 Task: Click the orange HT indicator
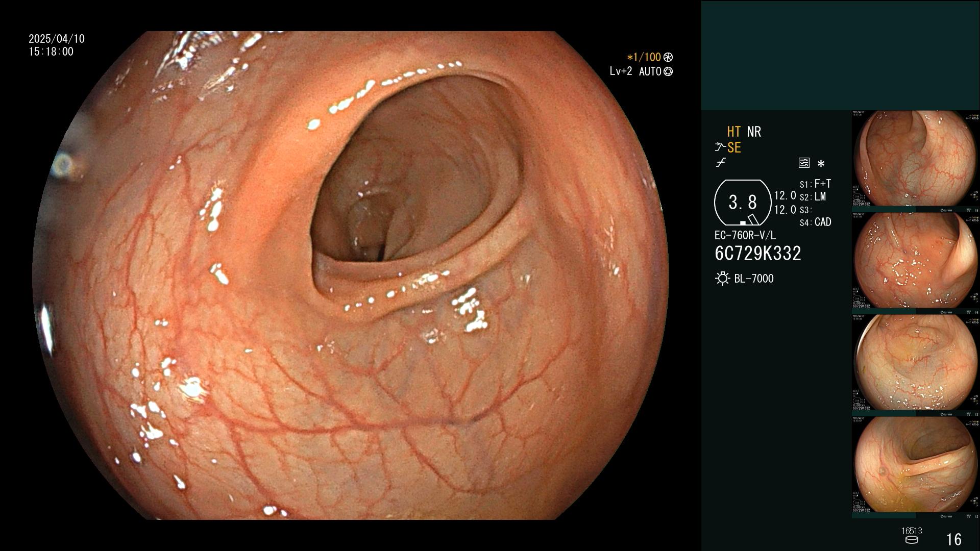pos(734,132)
